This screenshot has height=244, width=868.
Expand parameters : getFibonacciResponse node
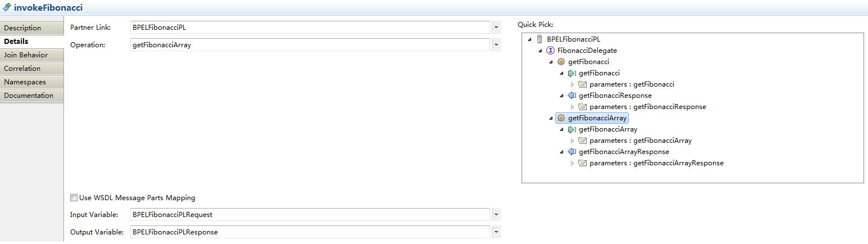[x=573, y=107]
